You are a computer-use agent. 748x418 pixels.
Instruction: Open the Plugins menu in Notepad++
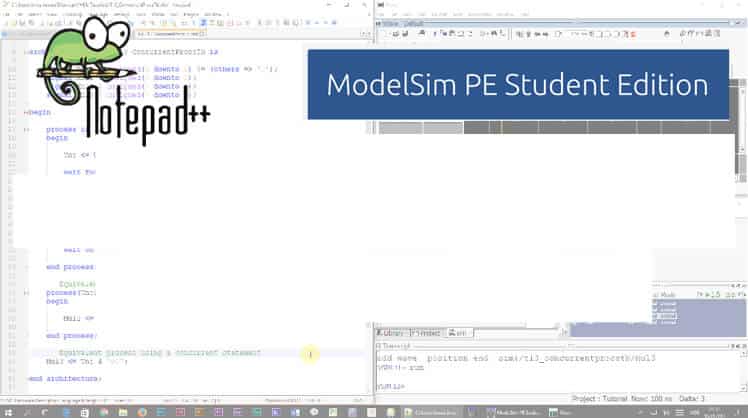point(191,14)
